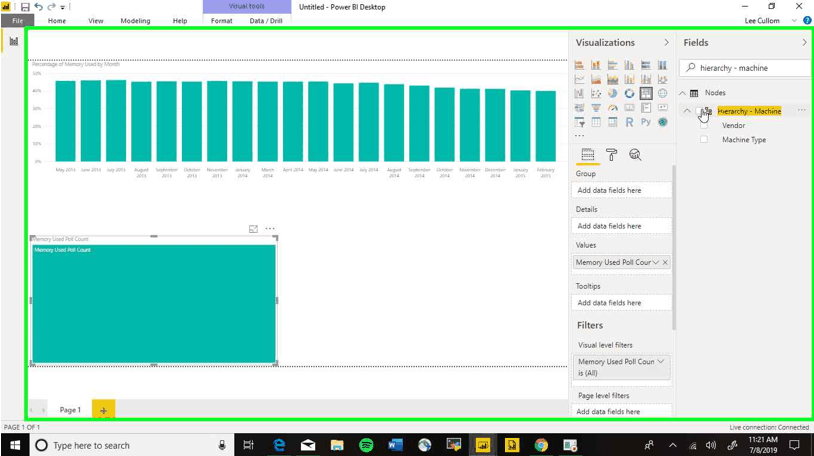Viewport: 814px width, 456px height.
Task: Select the stacked bar chart visualization
Action: pos(579,65)
